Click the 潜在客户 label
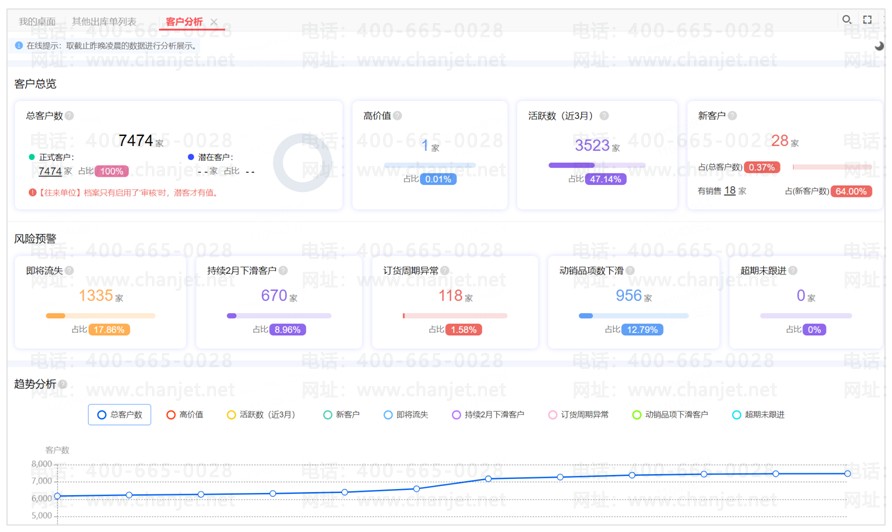Image resolution: width=892 pixels, height=532 pixels. [x=214, y=157]
